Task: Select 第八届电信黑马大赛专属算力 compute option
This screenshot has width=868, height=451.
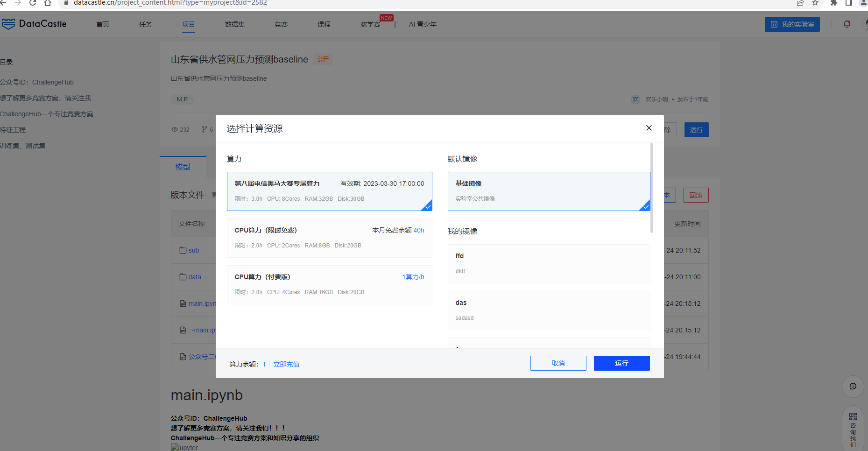Action: click(x=329, y=191)
